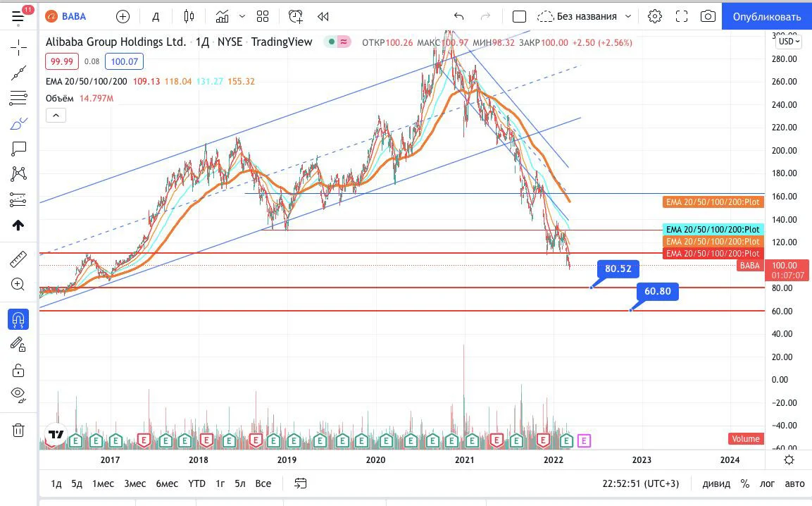Undo last chart action
The width and height of the screenshot is (812, 506).
[458, 17]
